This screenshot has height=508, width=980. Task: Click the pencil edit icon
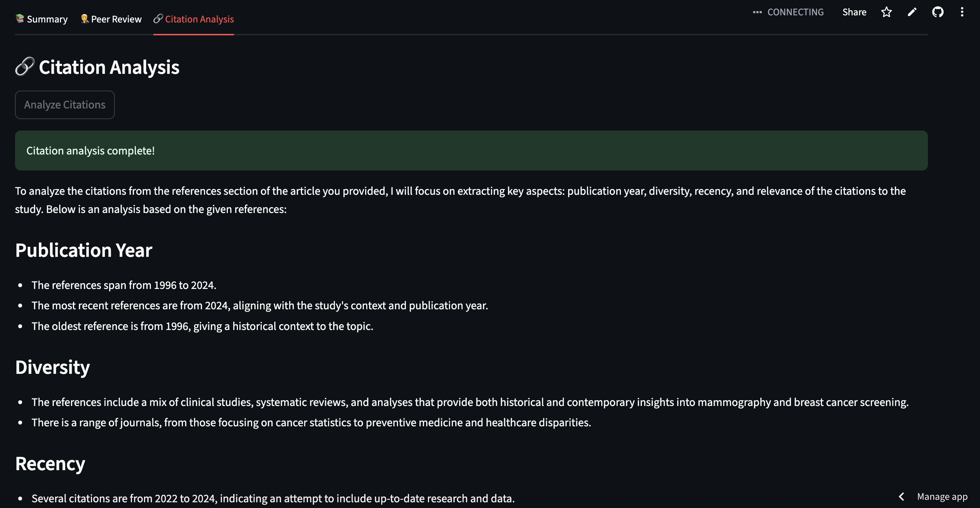click(x=912, y=12)
